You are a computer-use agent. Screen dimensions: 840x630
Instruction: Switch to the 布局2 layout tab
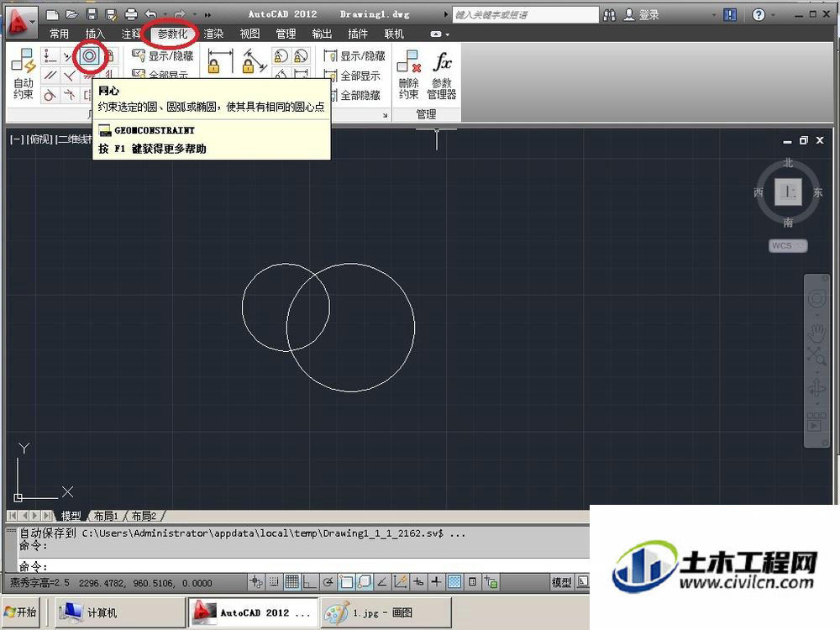click(143, 516)
